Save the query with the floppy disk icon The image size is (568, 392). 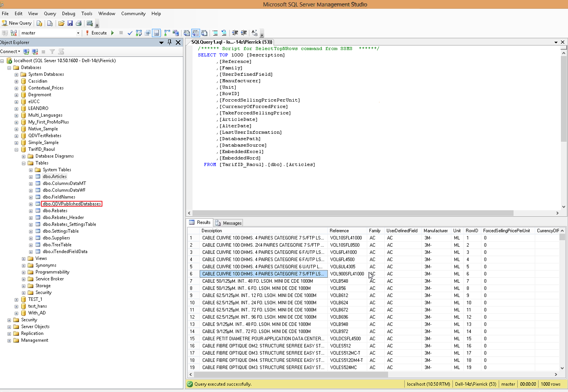(x=70, y=23)
